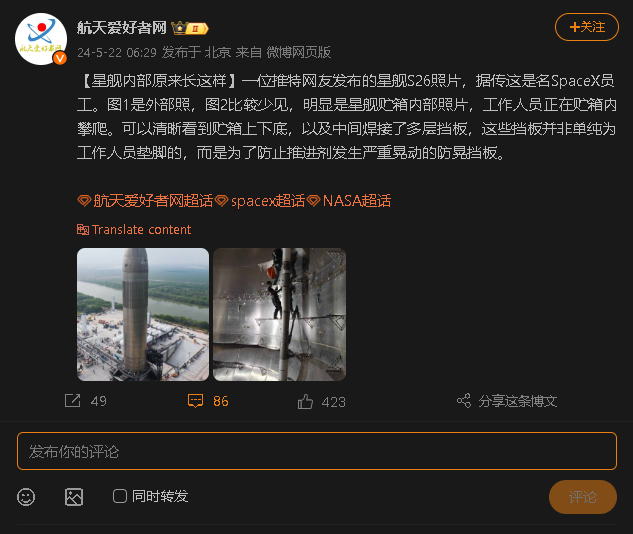This screenshot has height=534, width=633.
Task: Click the insert image icon
Action: 74,497
